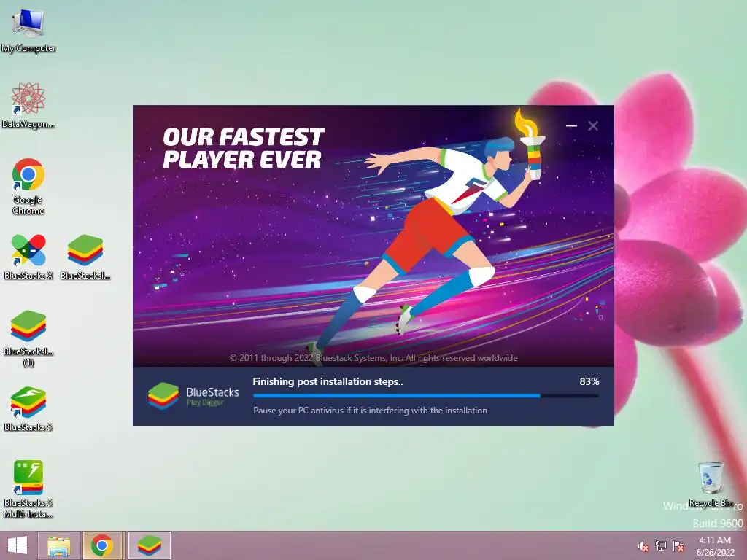Click the 'OUR FASTEST PLAYER EVER' headline
The image size is (747, 560).
point(244,148)
